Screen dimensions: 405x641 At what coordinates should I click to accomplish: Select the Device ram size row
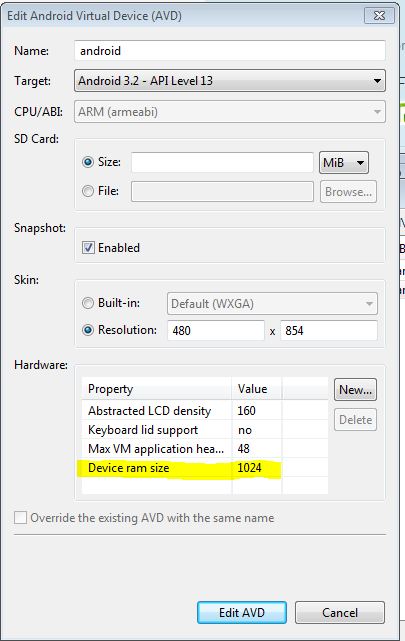pos(205,468)
